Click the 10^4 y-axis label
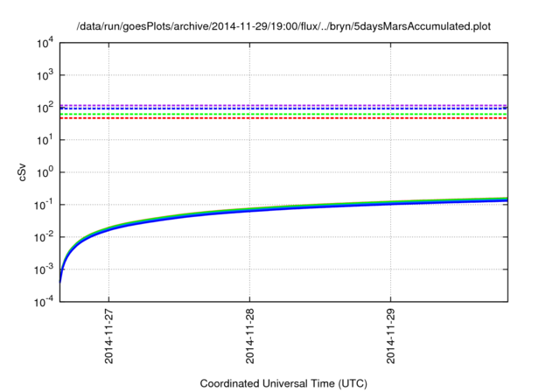Screen dimensions: 560x392 [x=45, y=44]
